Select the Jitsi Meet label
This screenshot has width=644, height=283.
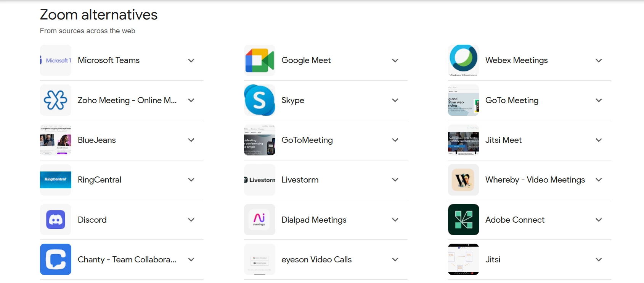coord(503,140)
